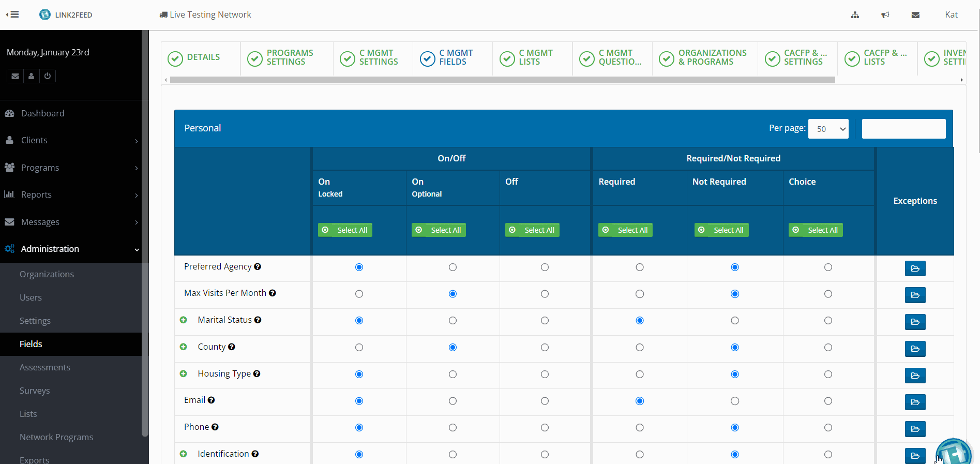Click the hamburger menu collapse icon
The width and height of the screenshot is (980, 464).
(12, 14)
